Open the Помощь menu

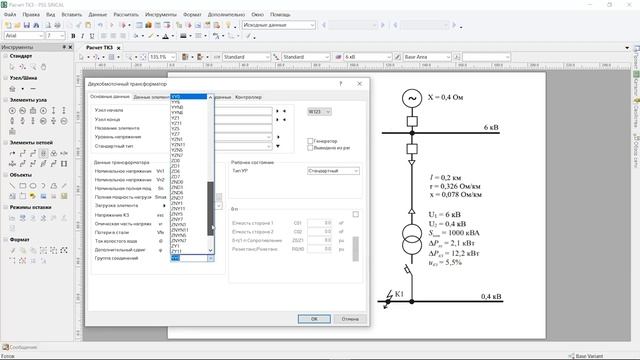(280, 14)
